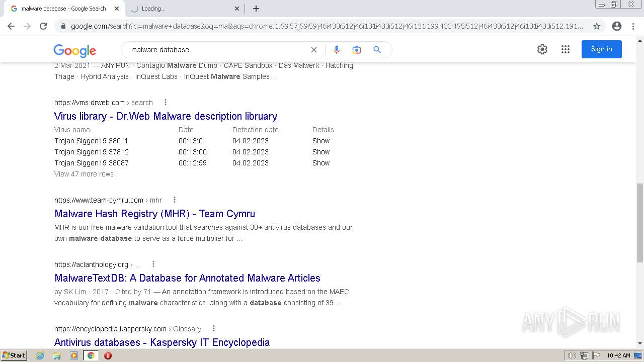Click Trojan.Siggen19.38087 virus name
Image resolution: width=644 pixels, height=362 pixels.
(x=92, y=163)
